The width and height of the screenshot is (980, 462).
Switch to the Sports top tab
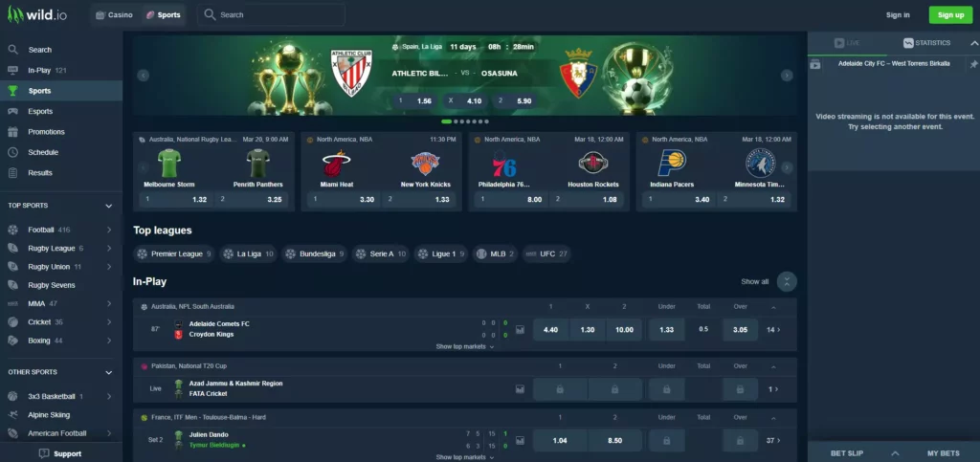pyautogui.click(x=163, y=15)
